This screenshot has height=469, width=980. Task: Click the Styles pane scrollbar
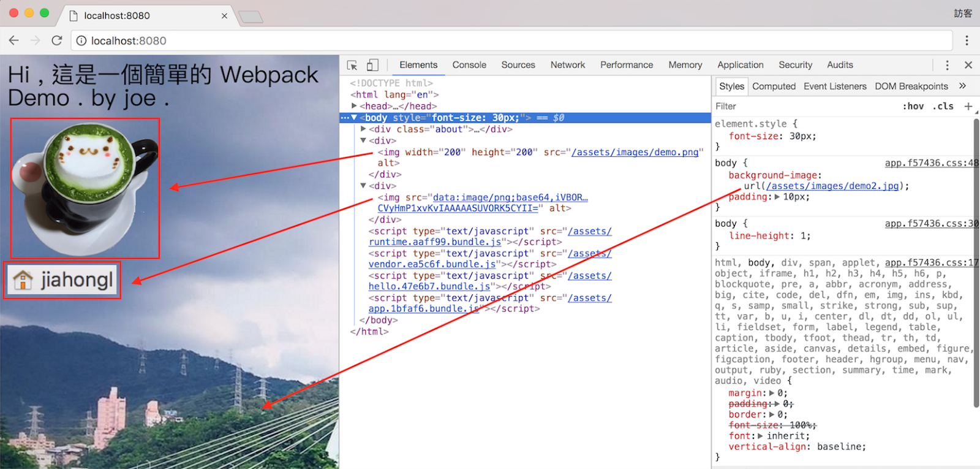(976, 262)
